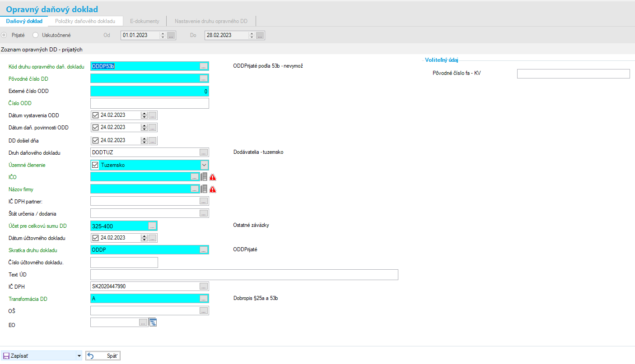Click the stepper arrows on the Od date
Screen dimensions: 635x364
[163, 35]
